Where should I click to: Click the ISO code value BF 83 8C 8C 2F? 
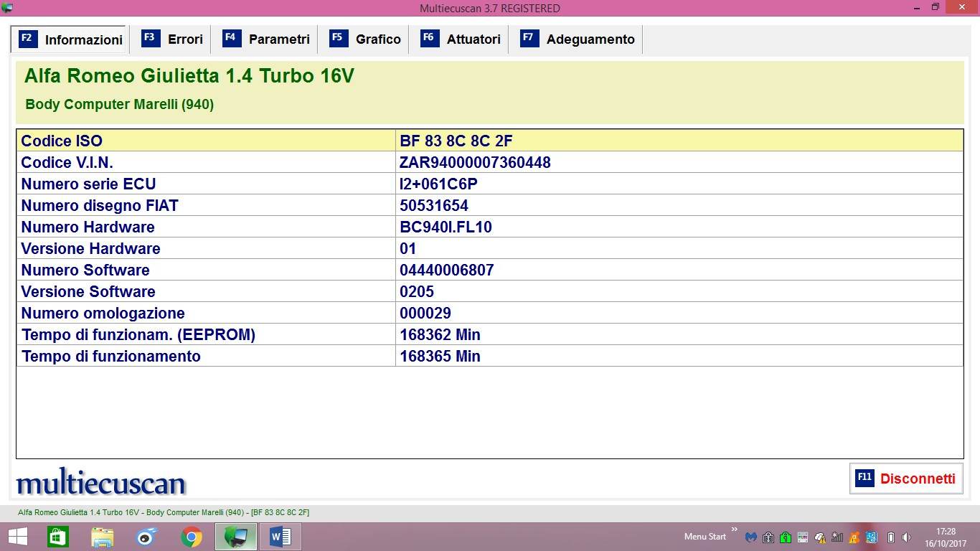456,141
